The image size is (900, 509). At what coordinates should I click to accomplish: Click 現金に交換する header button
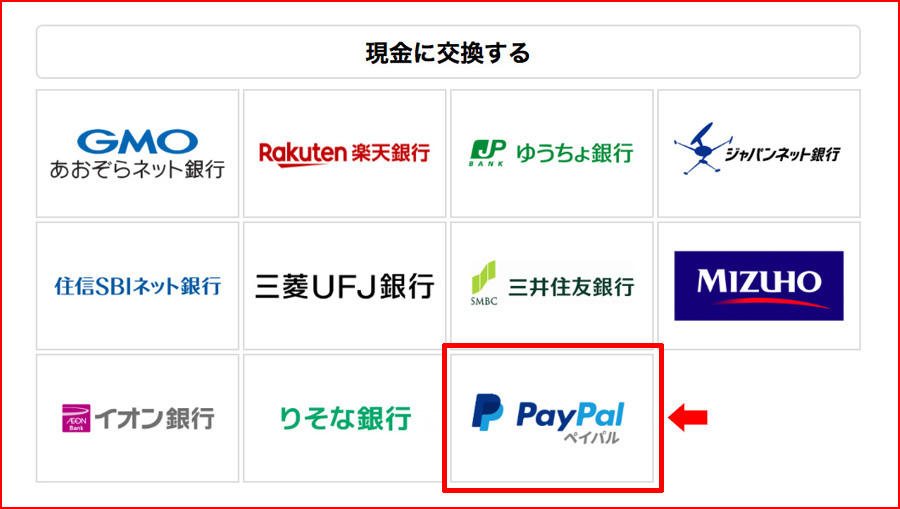tap(448, 52)
